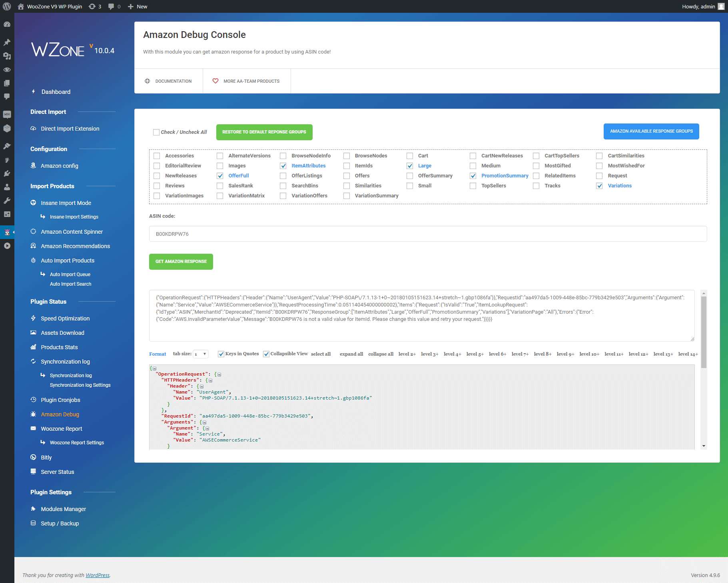Open Amazon Content Spinner
The height and width of the screenshot is (583, 728).
tap(72, 232)
